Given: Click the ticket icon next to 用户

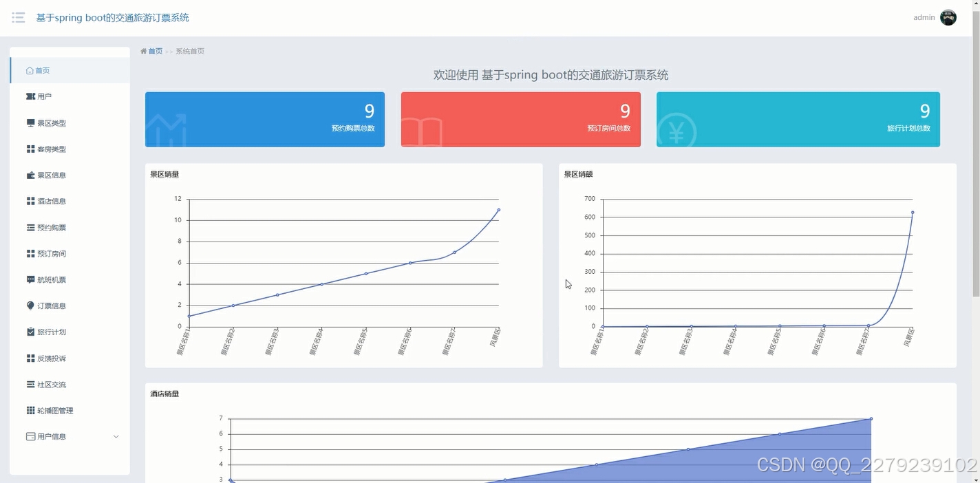Looking at the screenshot, I should [x=30, y=96].
